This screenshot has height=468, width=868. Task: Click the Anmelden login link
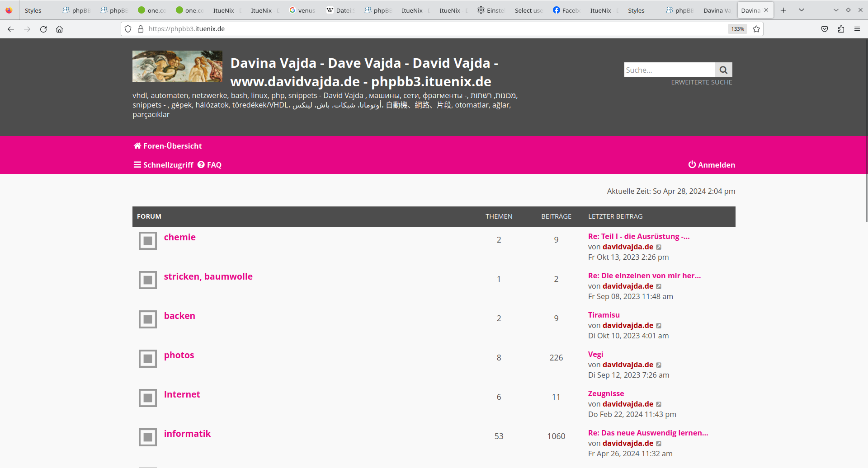(712, 165)
